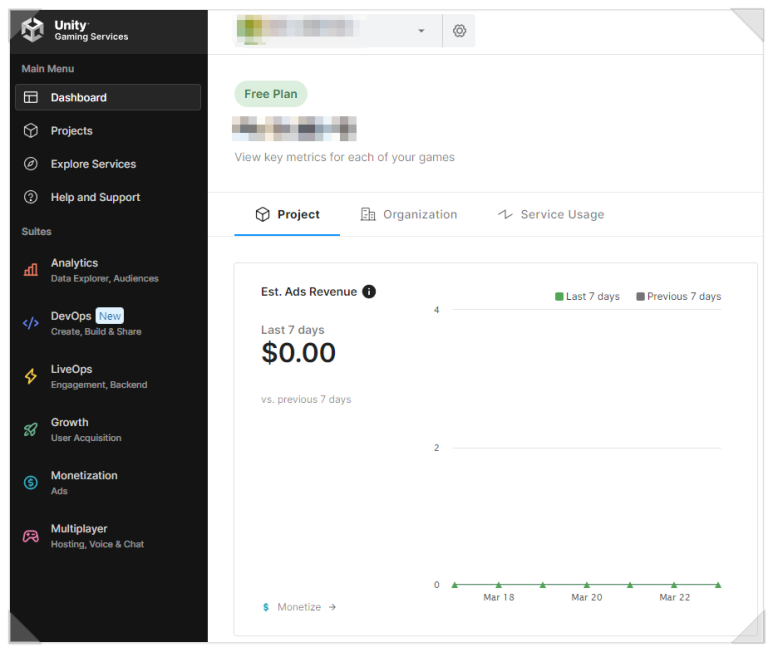Screen dimensions: 773x652
Task: Follow the Monetize link
Action: coord(299,607)
